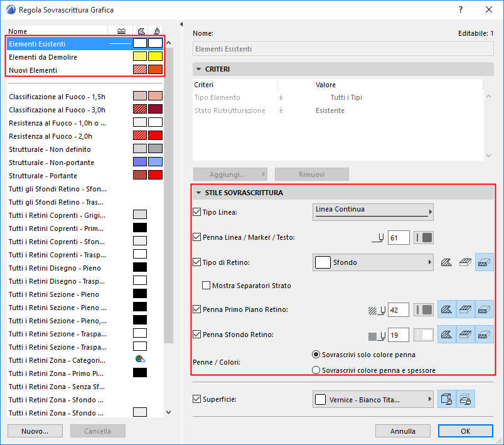The width and height of the screenshot is (504, 445).
Task: Uncheck the Tipo di Retino checkbox
Action: (196, 262)
